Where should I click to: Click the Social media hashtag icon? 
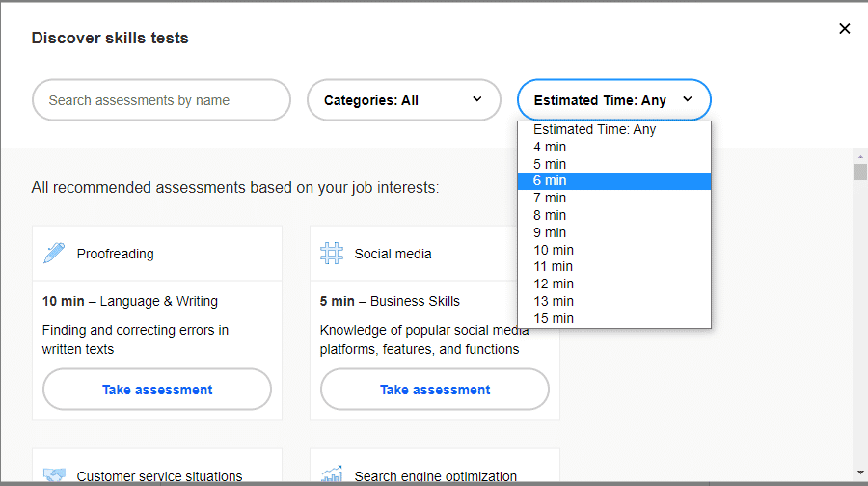point(332,254)
